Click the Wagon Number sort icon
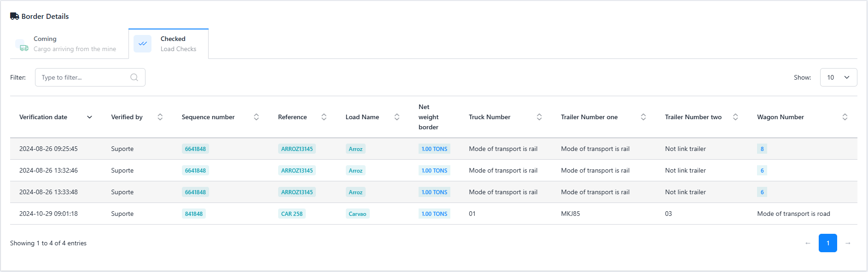This screenshot has height=272, width=868. 845,117
